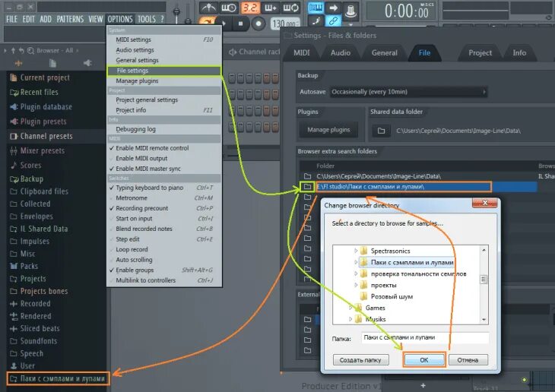This screenshot has width=555, height=392.
Task: Click the Отмена cancel button
Action: [468, 360]
